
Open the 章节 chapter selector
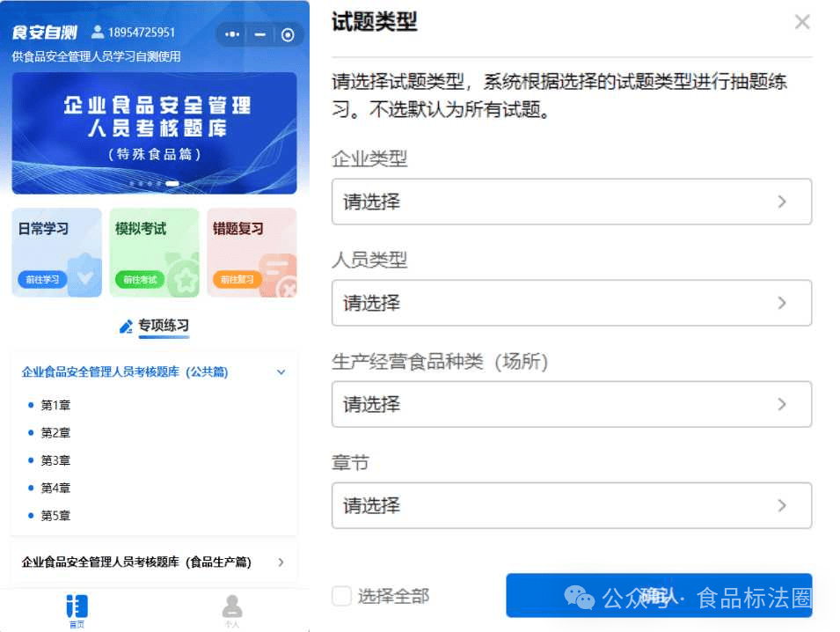click(571, 505)
